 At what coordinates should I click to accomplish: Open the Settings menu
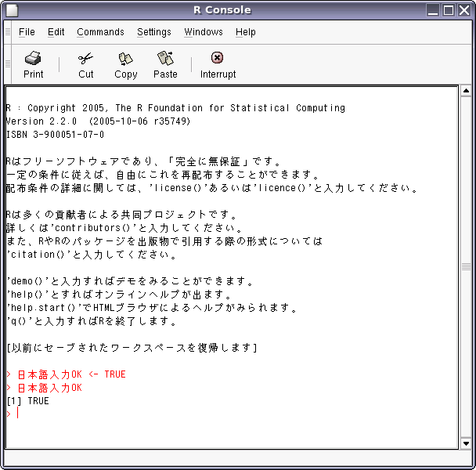[154, 32]
